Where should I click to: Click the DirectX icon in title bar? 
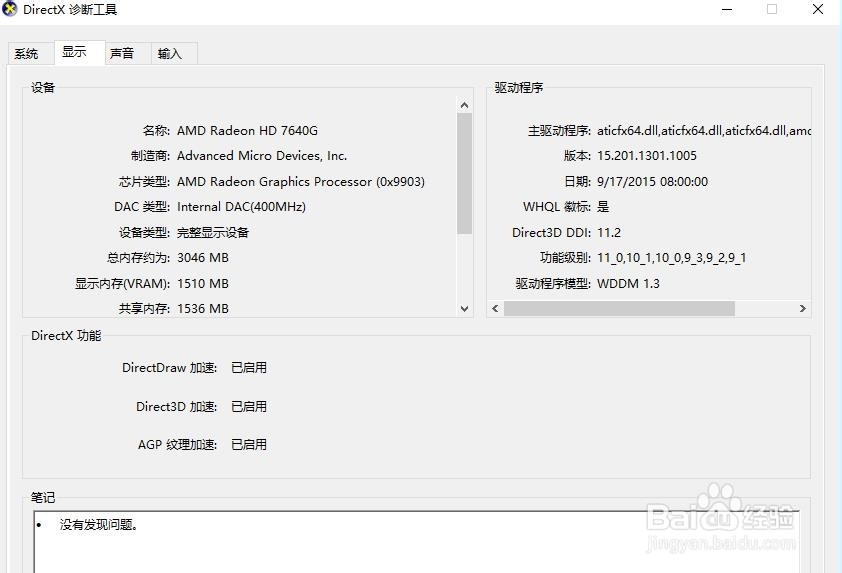[9, 9]
